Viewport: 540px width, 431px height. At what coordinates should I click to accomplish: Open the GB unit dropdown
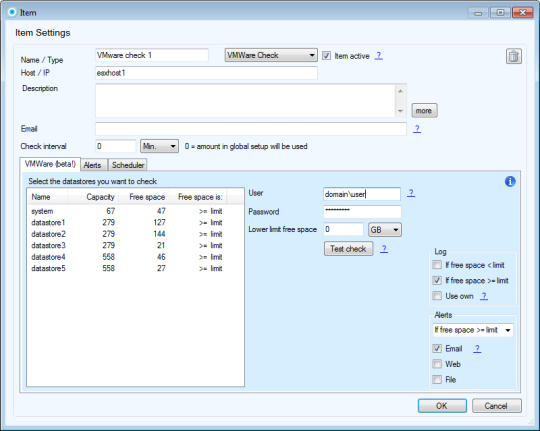pyautogui.click(x=385, y=229)
